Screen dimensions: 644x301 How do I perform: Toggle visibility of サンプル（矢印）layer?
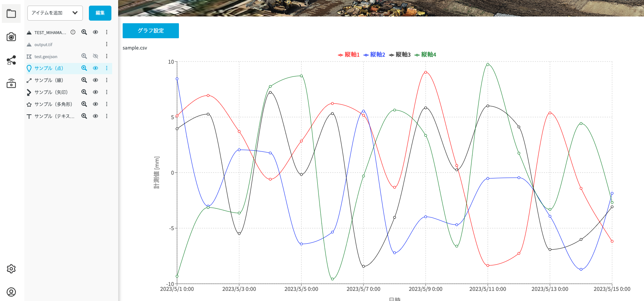click(x=96, y=92)
